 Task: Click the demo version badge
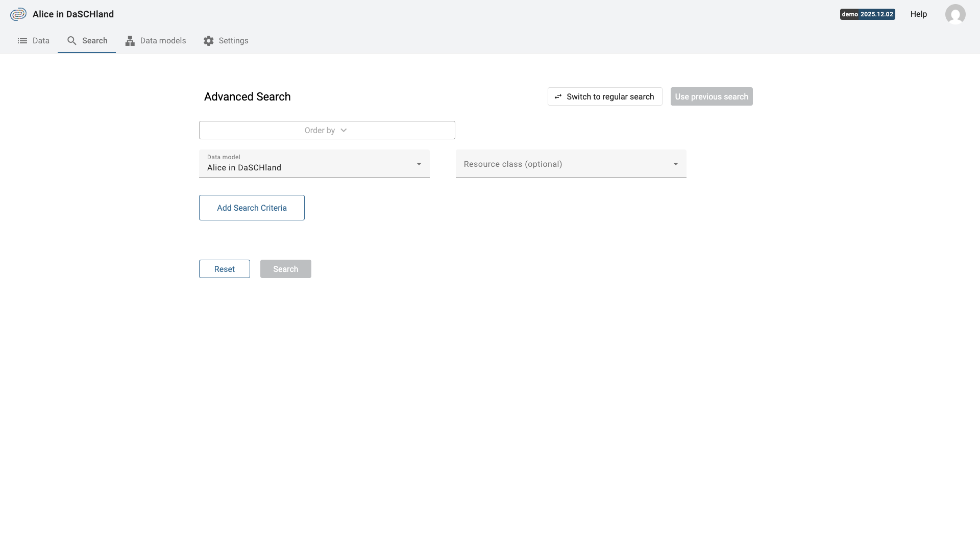click(867, 14)
